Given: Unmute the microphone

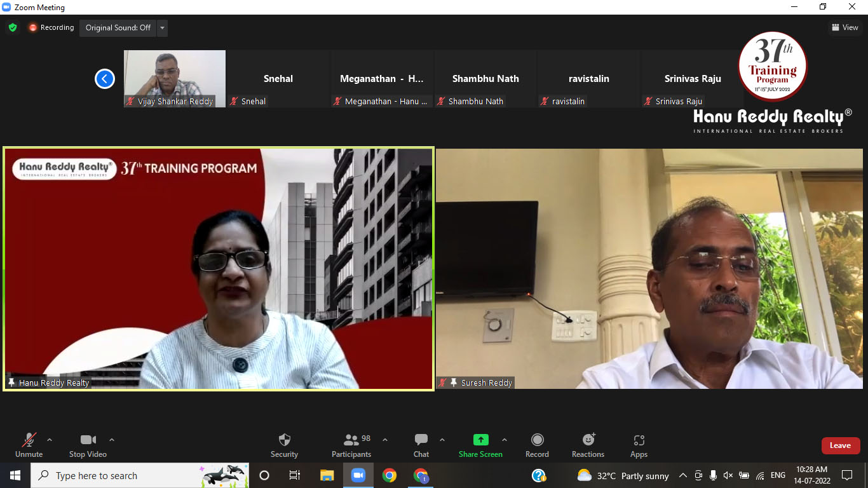Looking at the screenshot, I should (x=29, y=445).
